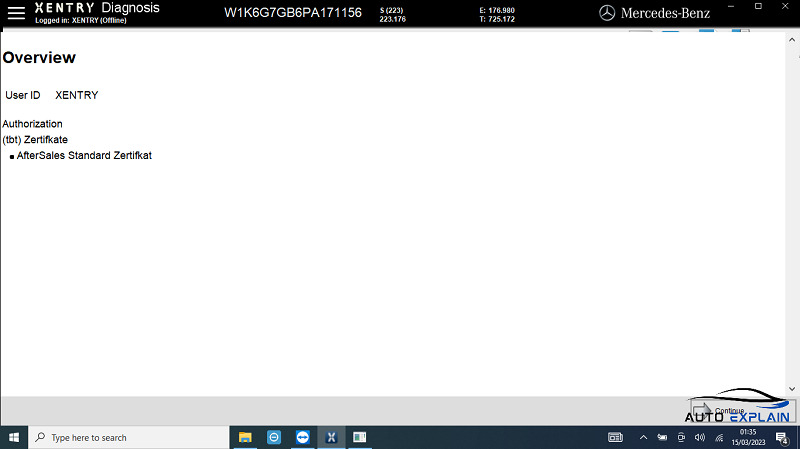
Task: Click the scroll up arrow
Action: (x=792, y=40)
